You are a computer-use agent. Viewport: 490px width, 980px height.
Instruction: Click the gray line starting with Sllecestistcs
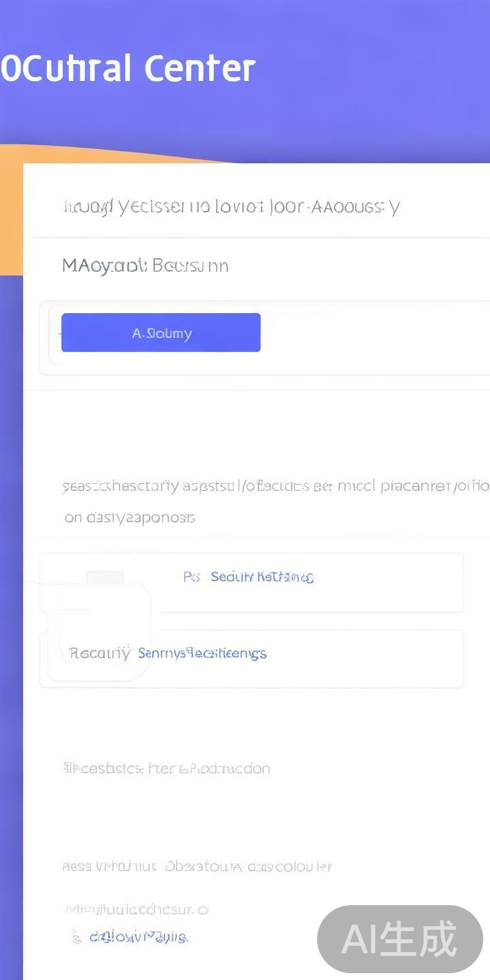click(167, 768)
